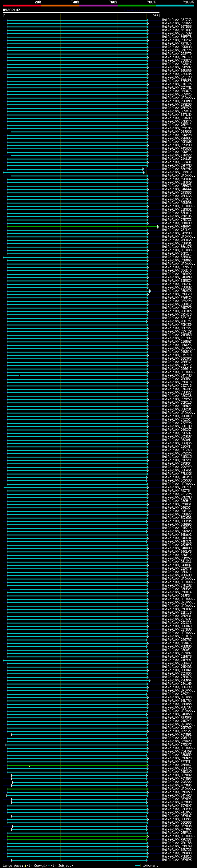Select label UniRef100_Q86E46
The image size is (197, 868).
click(177, 270)
